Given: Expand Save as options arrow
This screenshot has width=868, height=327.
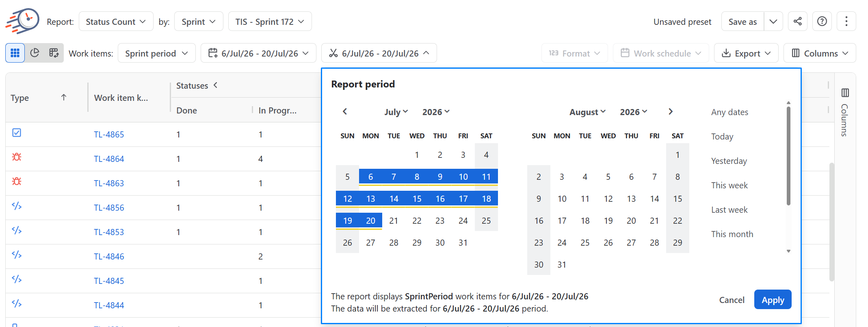Looking at the screenshot, I should (773, 21).
